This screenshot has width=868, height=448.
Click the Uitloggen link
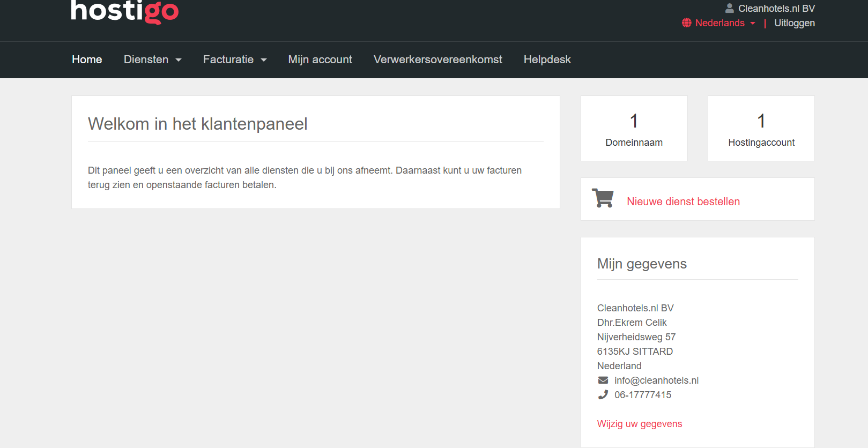coord(794,23)
